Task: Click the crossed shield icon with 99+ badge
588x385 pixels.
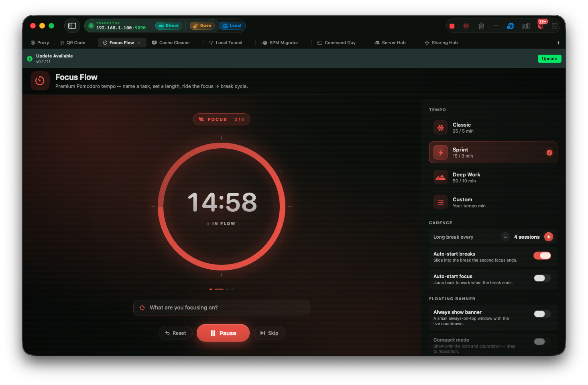Action: point(541,26)
